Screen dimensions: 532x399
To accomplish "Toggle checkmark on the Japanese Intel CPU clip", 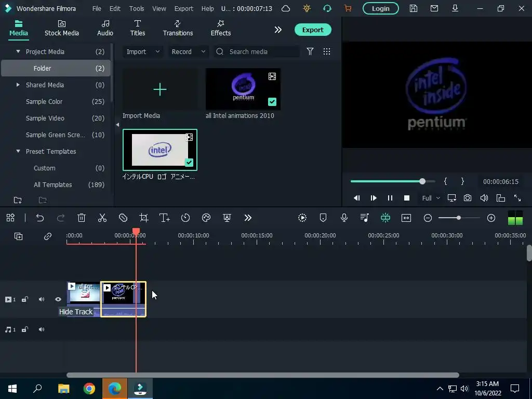I will point(189,163).
